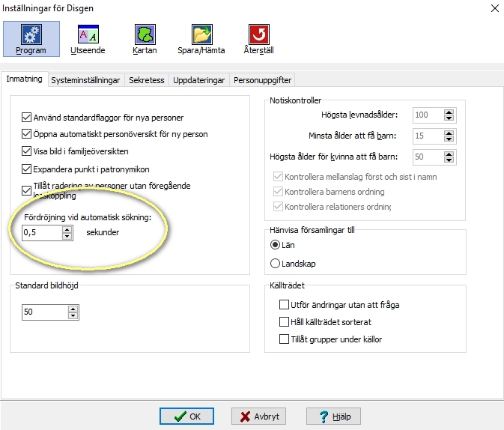Increase Standard bildhöjd value
504x430 pixels.
73,309
